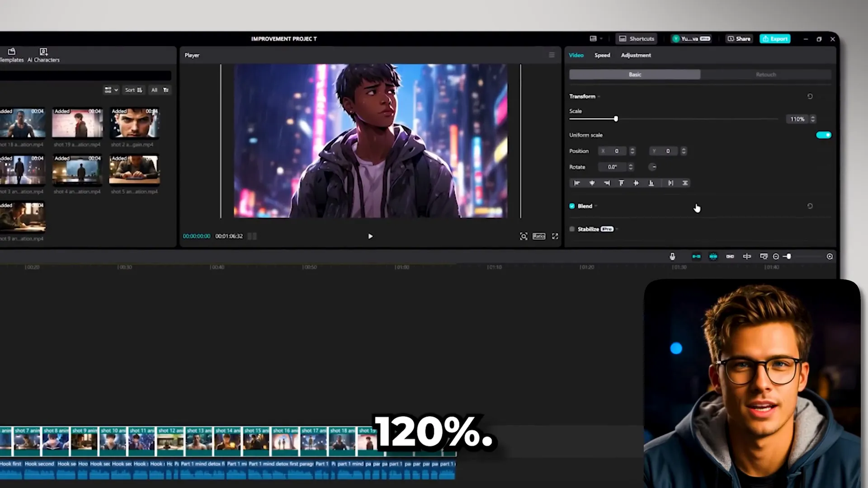The width and height of the screenshot is (868, 488).
Task: Click the distribute vertically icon
Action: [x=685, y=183]
